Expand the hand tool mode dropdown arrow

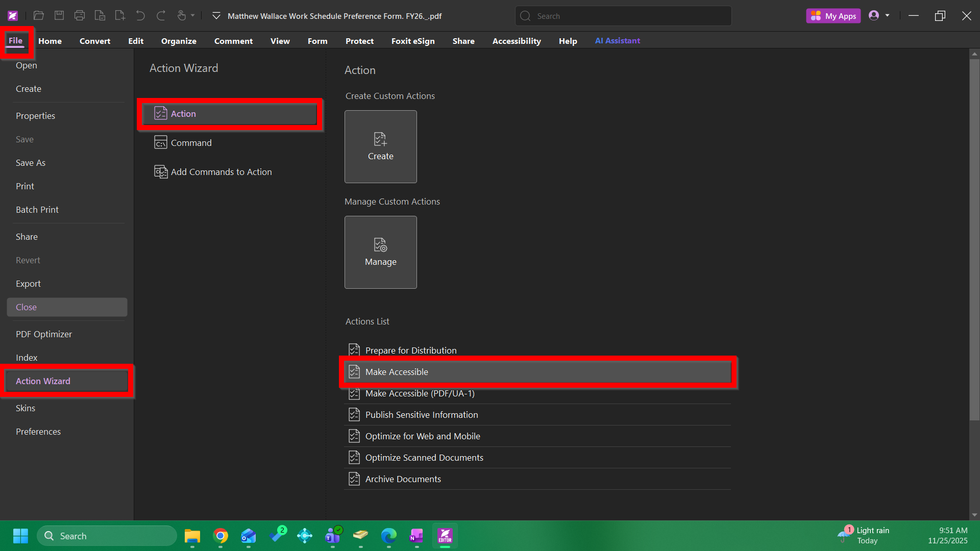(x=193, y=16)
